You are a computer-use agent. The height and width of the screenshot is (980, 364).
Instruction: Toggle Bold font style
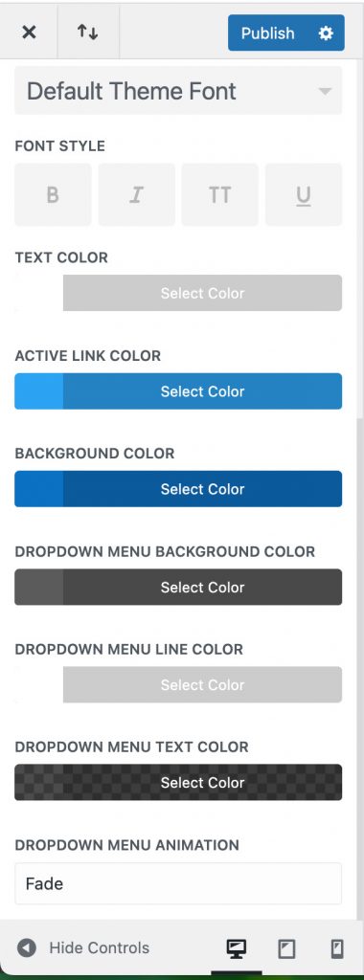[53, 195]
